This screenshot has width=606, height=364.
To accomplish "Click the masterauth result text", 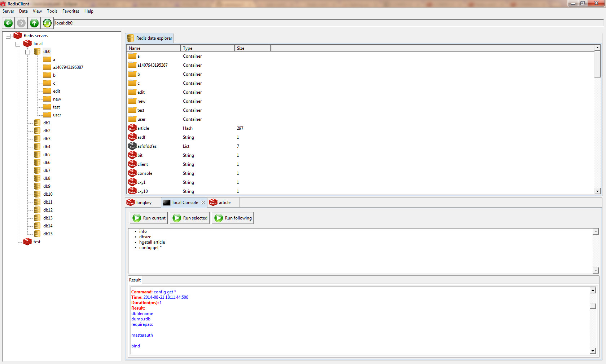I will pos(142,335).
